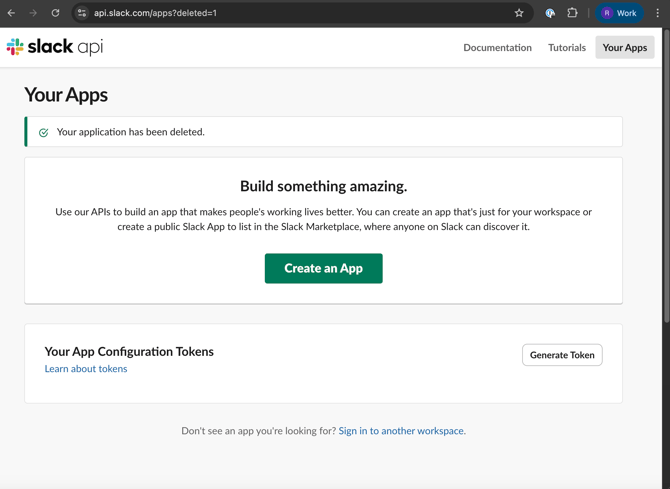Click the Generate Token button
The width and height of the screenshot is (670, 489).
pos(562,355)
